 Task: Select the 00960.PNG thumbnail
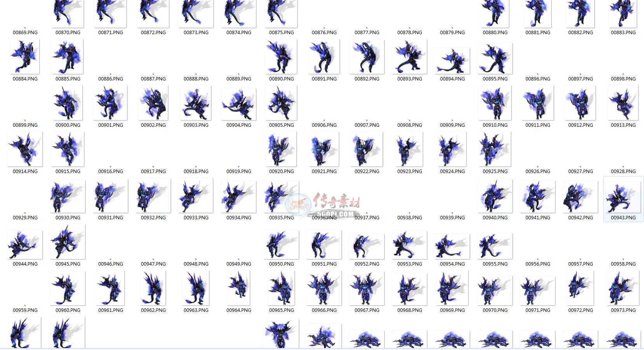point(68,289)
